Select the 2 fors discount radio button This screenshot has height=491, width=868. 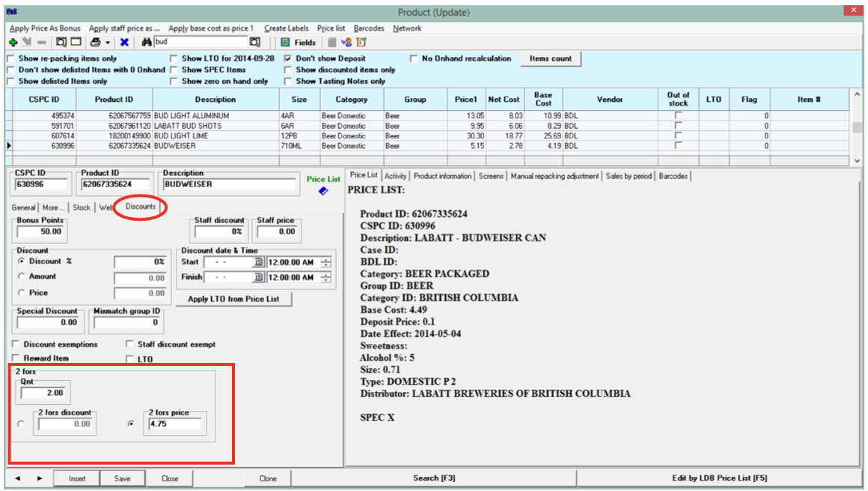[x=21, y=424]
